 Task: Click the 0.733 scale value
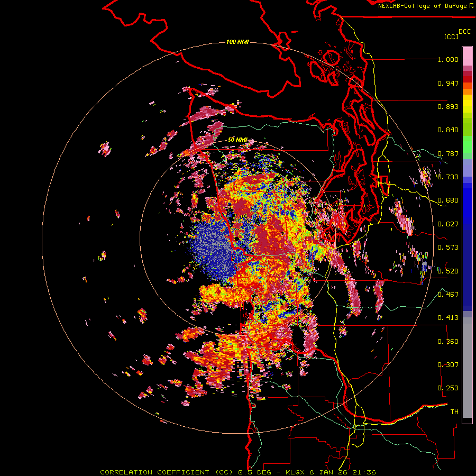(448, 177)
